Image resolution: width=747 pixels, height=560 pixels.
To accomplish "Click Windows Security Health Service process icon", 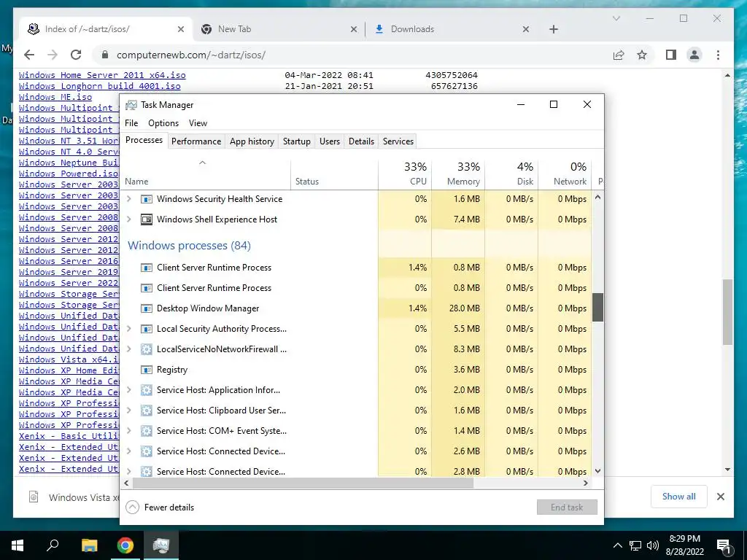I will [x=146, y=199].
